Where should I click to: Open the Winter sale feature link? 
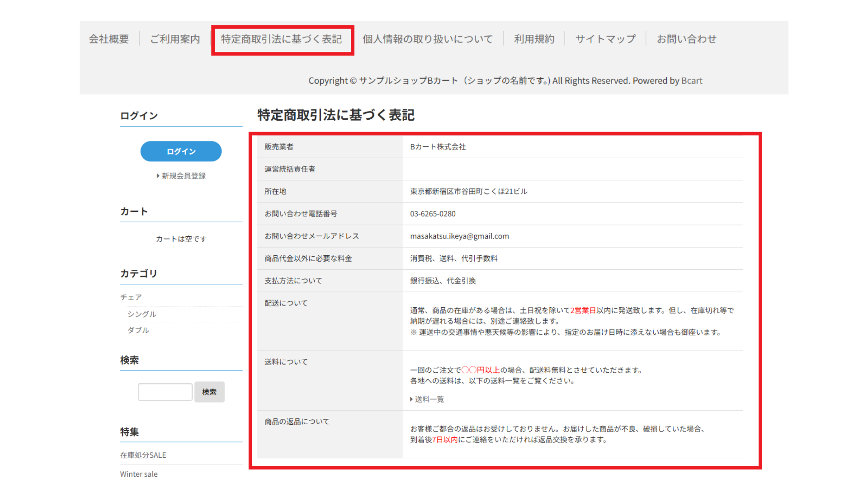pos(139,474)
